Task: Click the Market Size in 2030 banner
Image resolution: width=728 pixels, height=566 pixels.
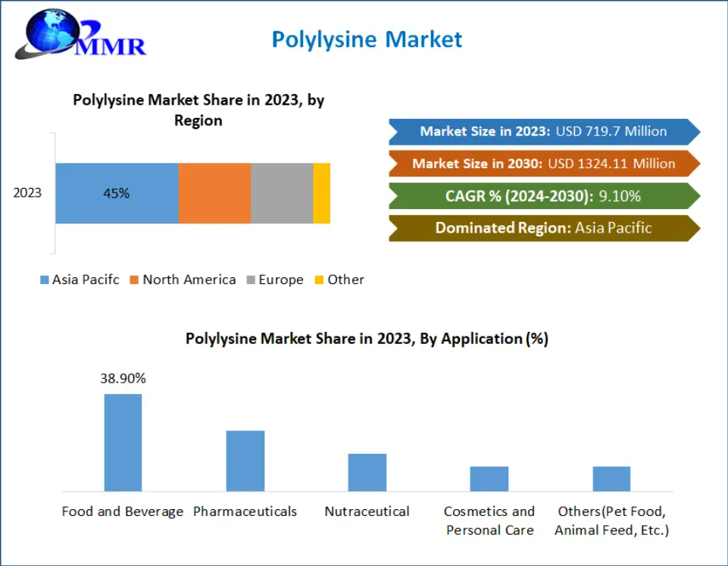Action: pos(543,164)
